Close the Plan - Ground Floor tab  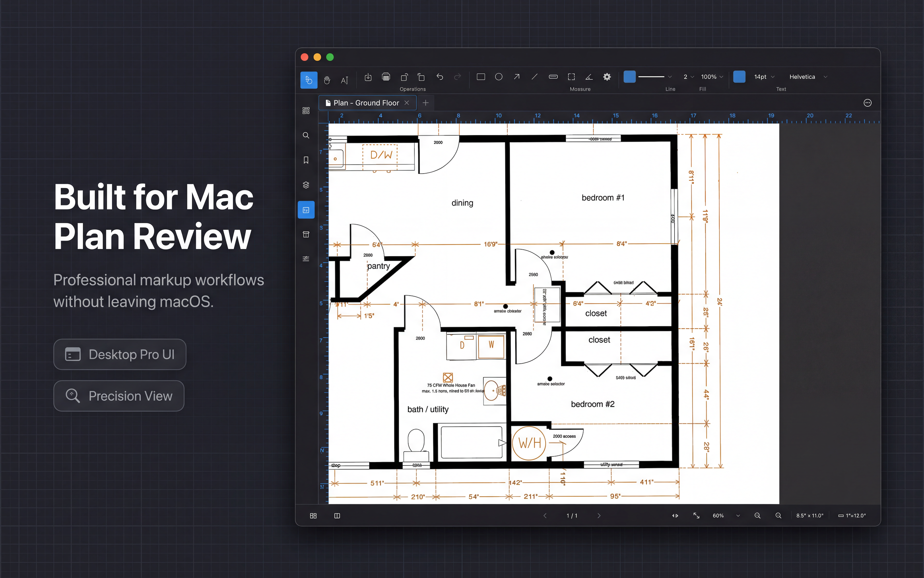[x=406, y=103]
